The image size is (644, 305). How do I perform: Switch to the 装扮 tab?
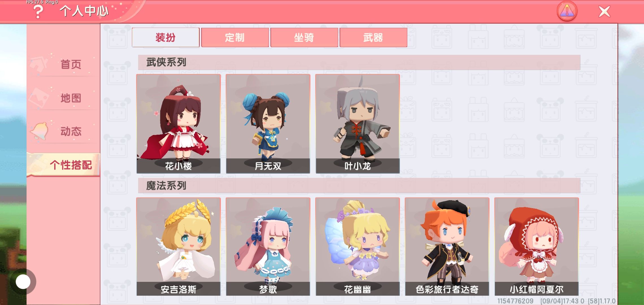coord(166,37)
